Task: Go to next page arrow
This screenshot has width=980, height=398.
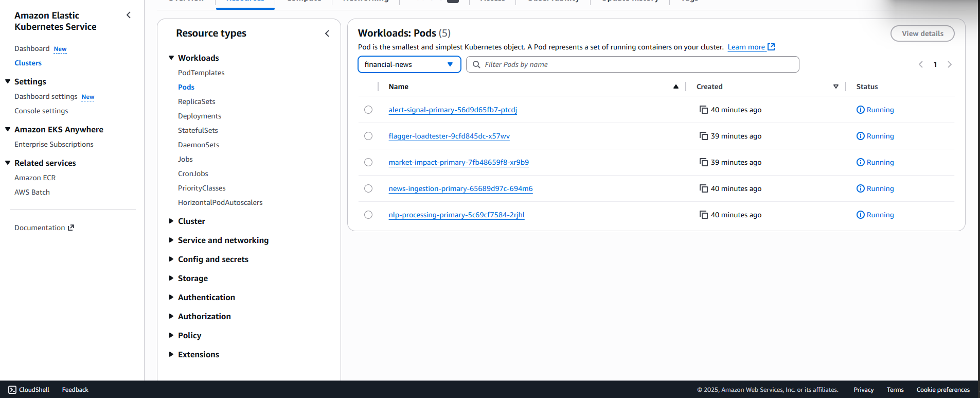Action: pos(950,64)
